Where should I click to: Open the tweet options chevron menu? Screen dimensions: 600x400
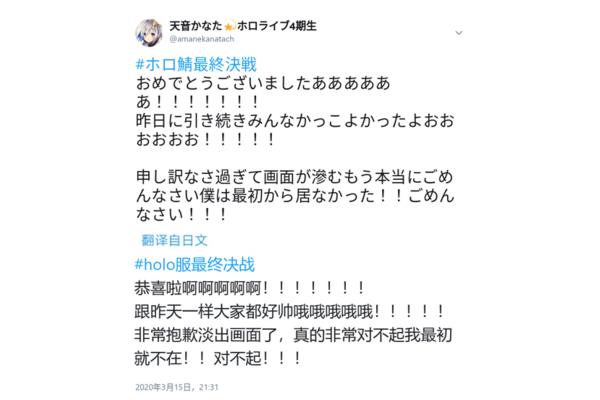[x=458, y=33]
